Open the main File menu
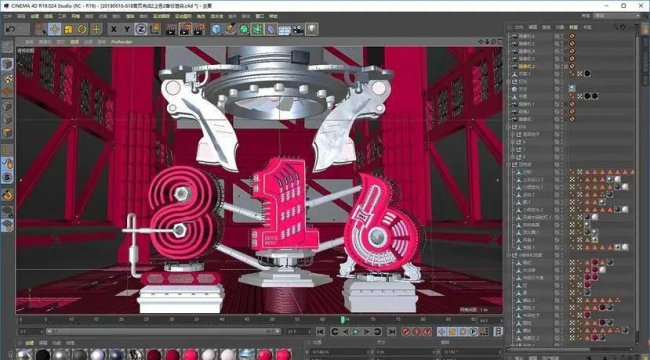This screenshot has height=360, width=650. [7, 16]
